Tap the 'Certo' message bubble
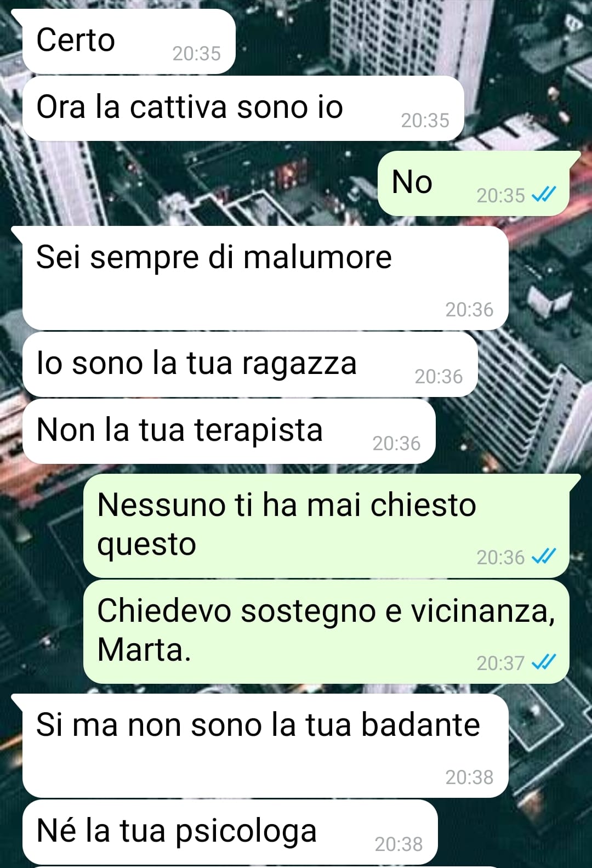 [x=128, y=42]
